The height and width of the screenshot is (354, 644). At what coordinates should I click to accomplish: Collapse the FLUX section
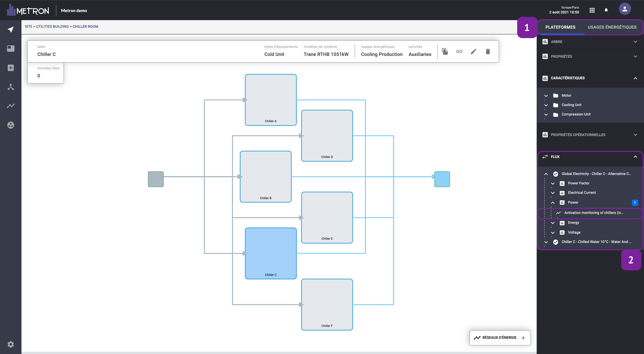pyautogui.click(x=635, y=157)
